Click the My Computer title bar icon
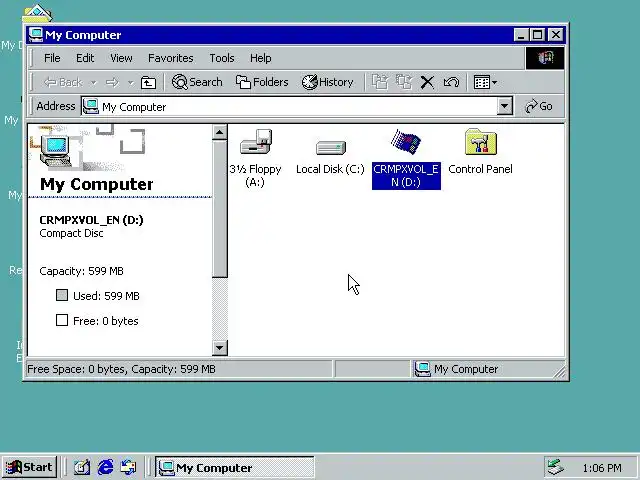Screen dimensions: 640x480 pyautogui.click(x=36, y=35)
